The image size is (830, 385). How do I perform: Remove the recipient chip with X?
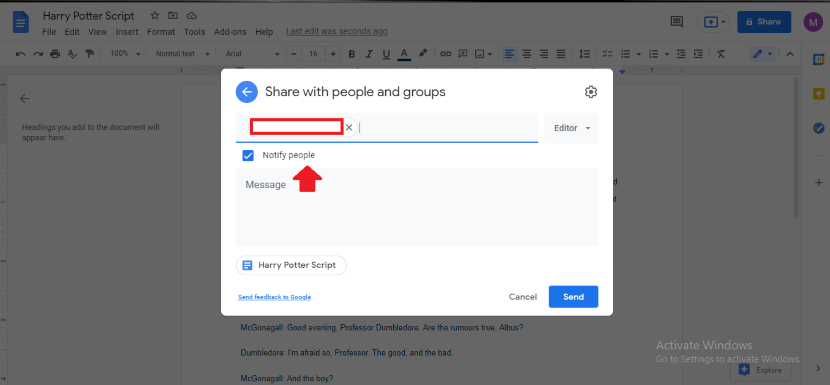click(x=349, y=128)
